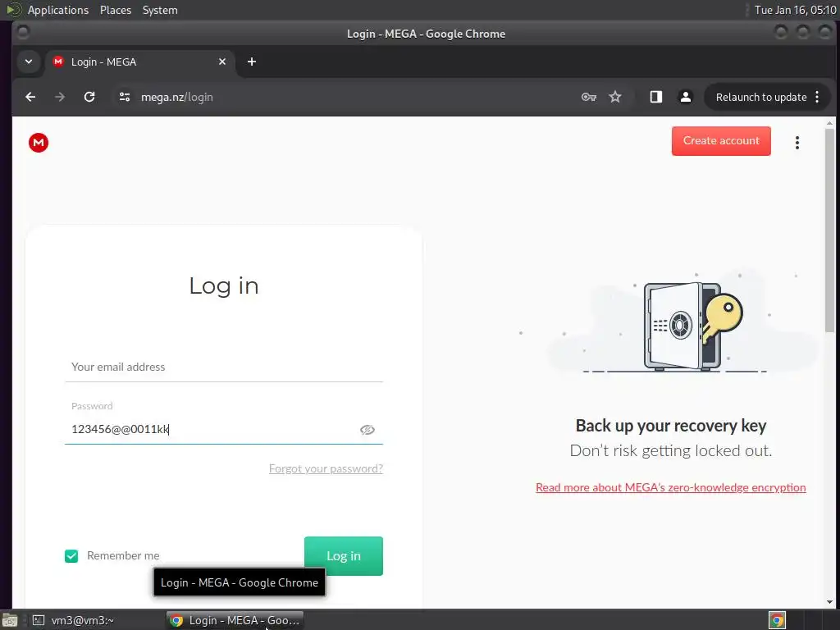Click the MEGA logo icon

(x=39, y=143)
